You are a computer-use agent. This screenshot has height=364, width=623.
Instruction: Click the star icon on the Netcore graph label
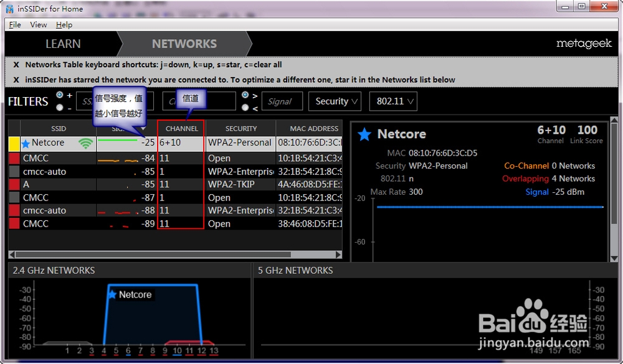tap(112, 294)
